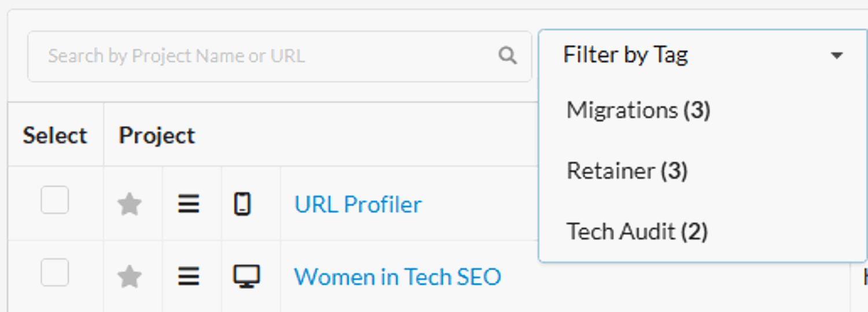Open hamburger menu for URL Profiler
Image resolution: width=868 pixels, height=312 pixels.
[189, 204]
